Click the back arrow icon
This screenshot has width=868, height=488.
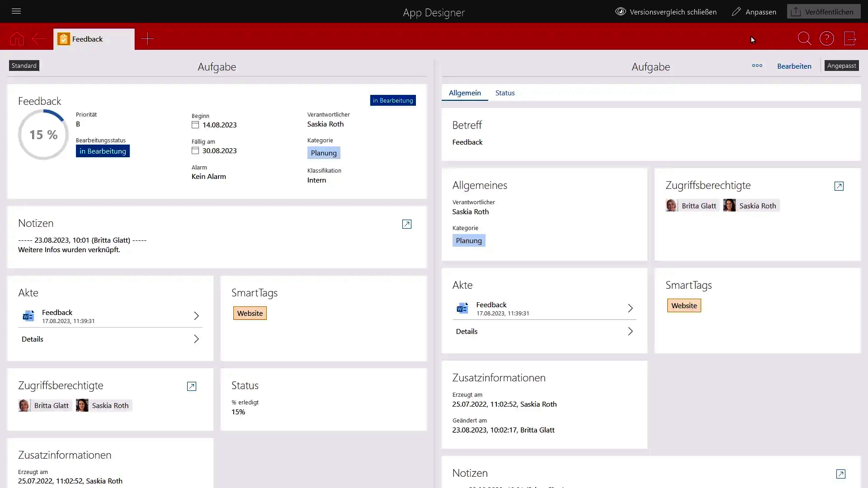point(38,39)
